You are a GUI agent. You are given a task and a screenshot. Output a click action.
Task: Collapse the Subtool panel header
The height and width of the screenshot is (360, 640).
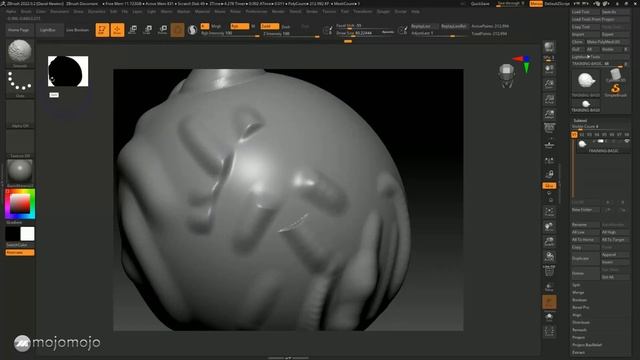[x=580, y=120]
